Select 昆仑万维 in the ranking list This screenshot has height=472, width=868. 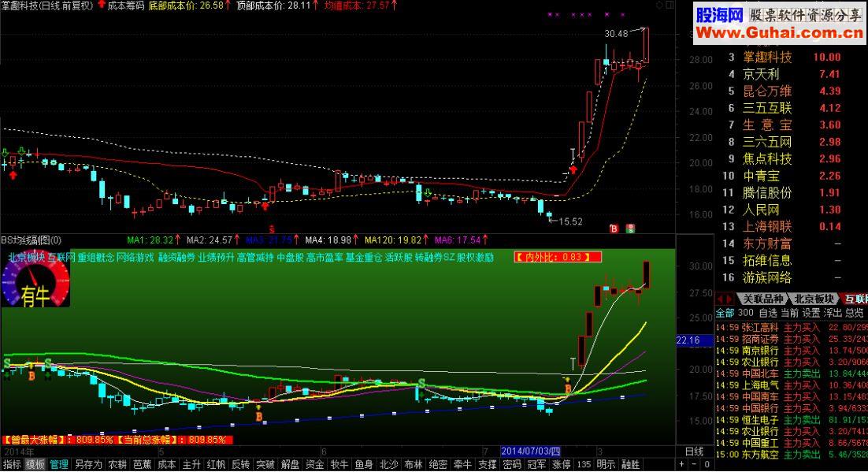click(767, 91)
